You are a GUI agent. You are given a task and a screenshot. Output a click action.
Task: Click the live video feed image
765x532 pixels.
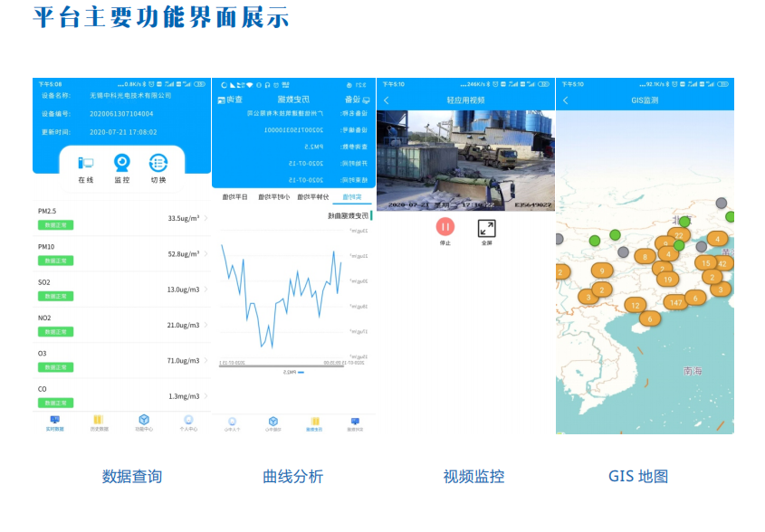(x=465, y=161)
